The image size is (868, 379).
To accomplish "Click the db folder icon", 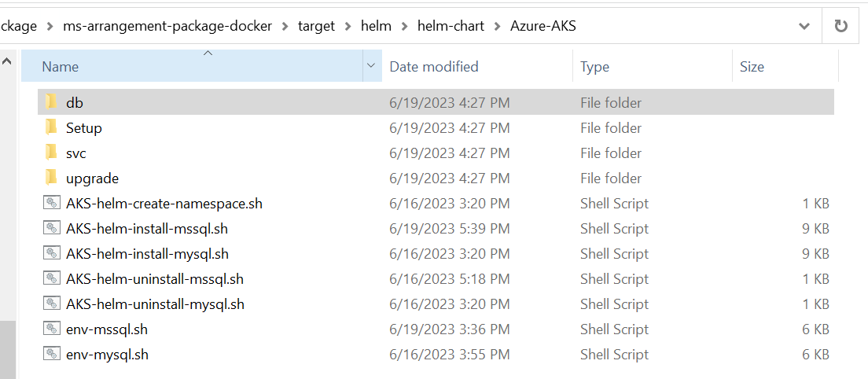I will (x=51, y=102).
